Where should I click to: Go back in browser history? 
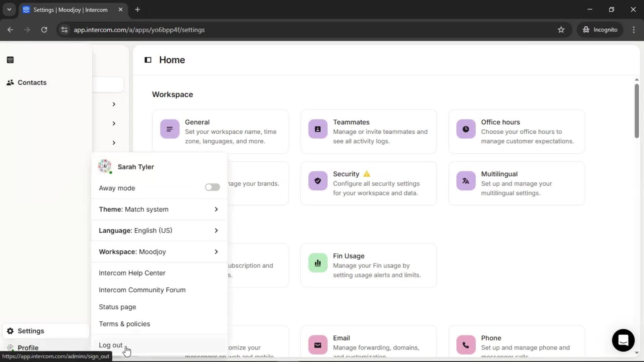click(x=10, y=30)
